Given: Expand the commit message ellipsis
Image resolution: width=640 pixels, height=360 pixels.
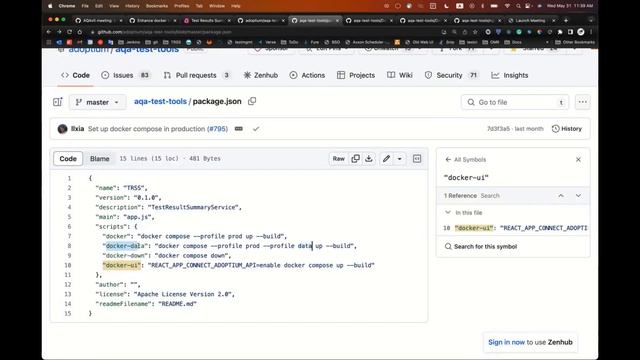Looking at the screenshot, I should pos(239,129).
